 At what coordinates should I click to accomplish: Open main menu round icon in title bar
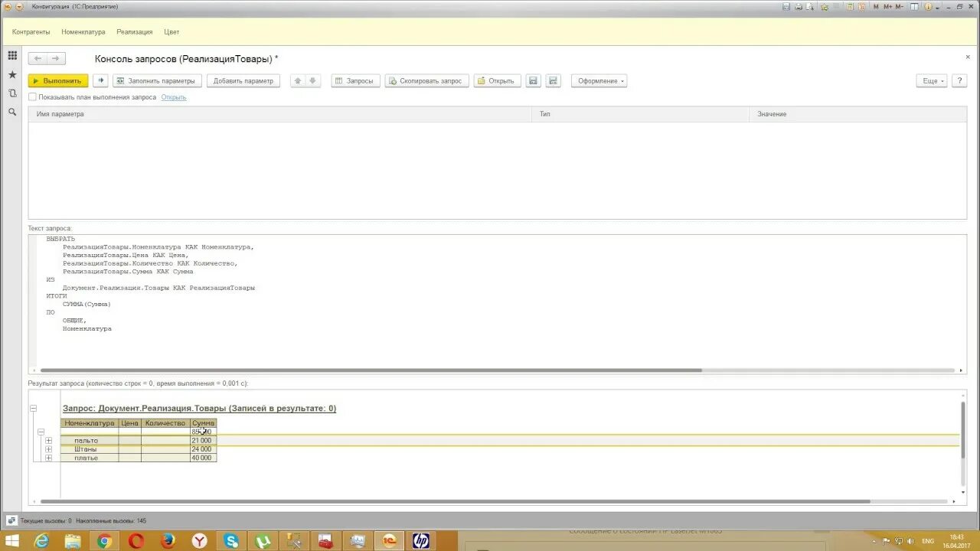(8, 6)
